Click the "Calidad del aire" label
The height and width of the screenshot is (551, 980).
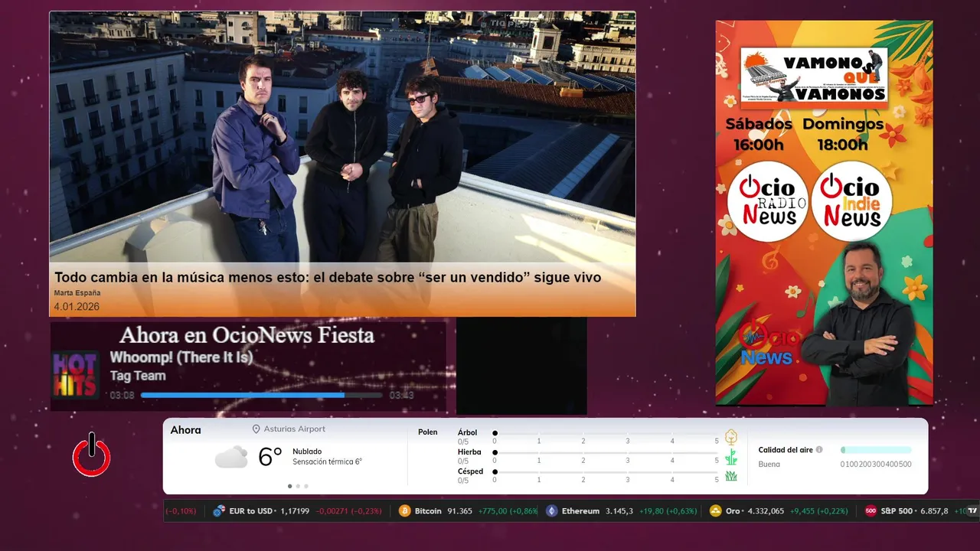786,450
